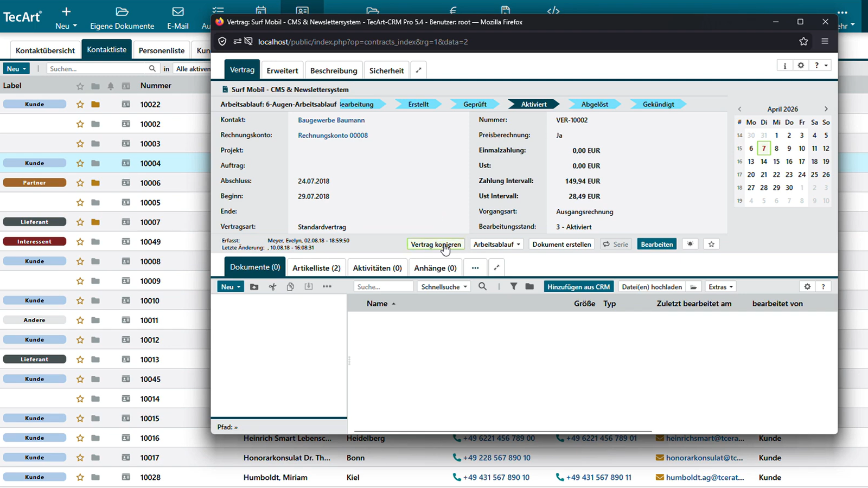Show more tabs via three-dots tab
The image size is (868, 488).
pyautogui.click(x=475, y=267)
